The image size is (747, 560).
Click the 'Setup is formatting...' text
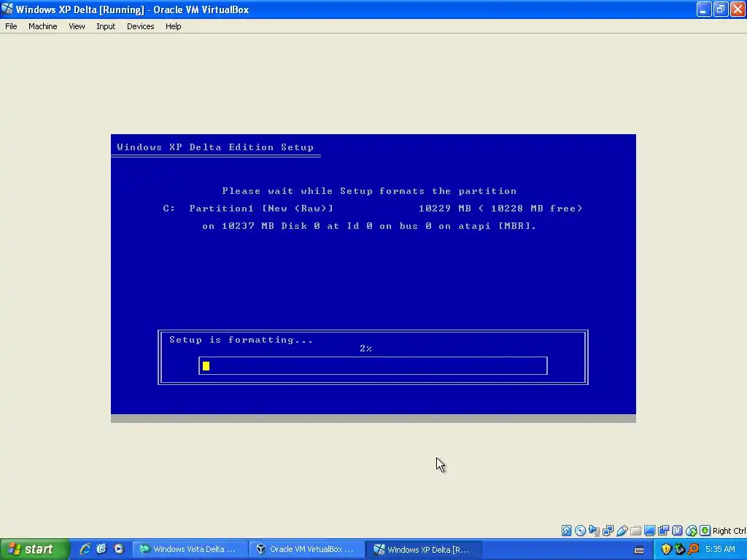click(241, 340)
